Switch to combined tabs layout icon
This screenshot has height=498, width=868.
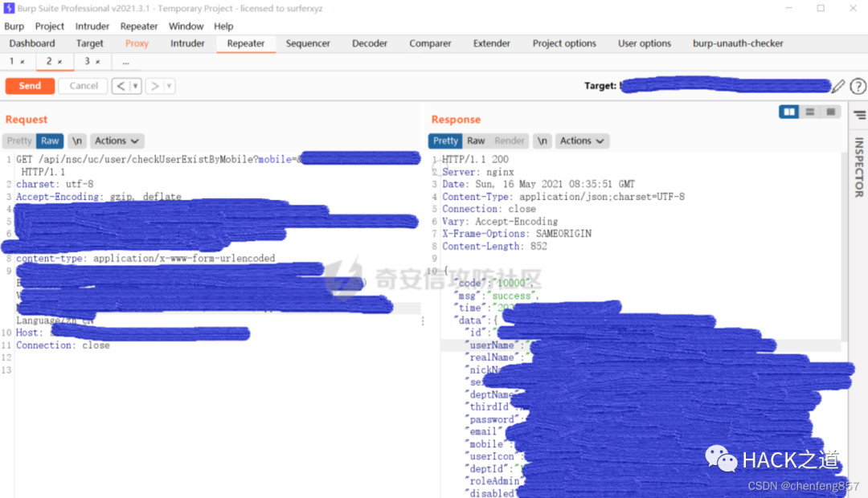pyautogui.click(x=831, y=112)
